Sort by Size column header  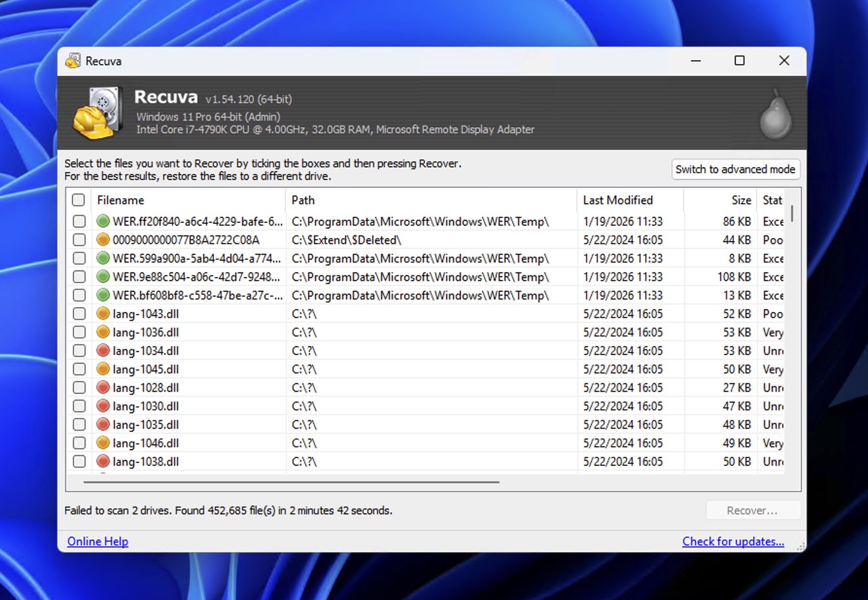(x=721, y=200)
